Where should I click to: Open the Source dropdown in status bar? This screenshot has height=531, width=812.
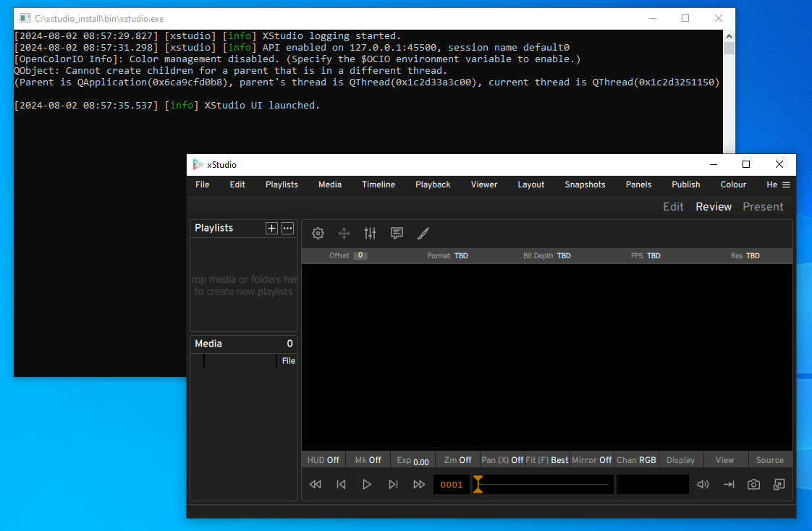click(769, 459)
